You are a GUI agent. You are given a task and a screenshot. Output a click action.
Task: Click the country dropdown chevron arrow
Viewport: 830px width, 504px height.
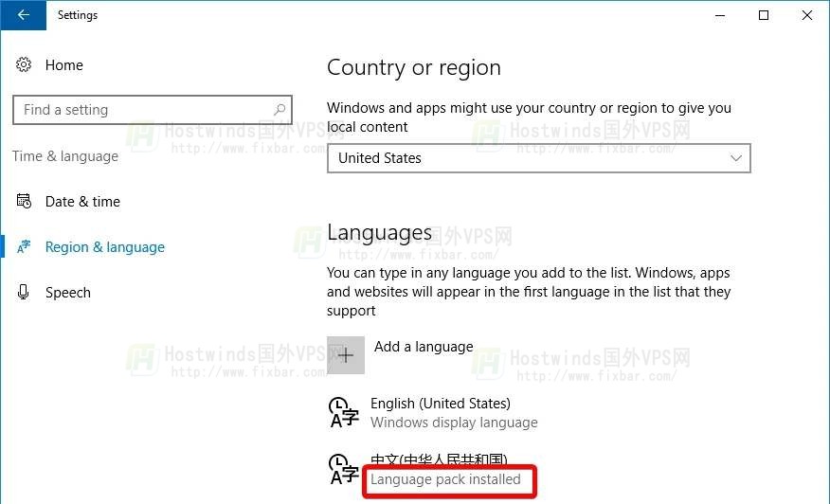(x=736, y=158)
